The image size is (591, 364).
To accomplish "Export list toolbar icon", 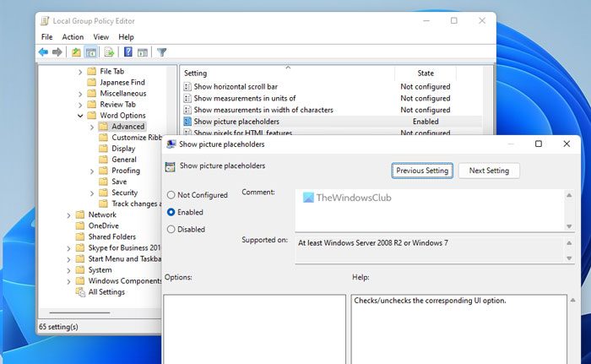I will click(109, 52).
